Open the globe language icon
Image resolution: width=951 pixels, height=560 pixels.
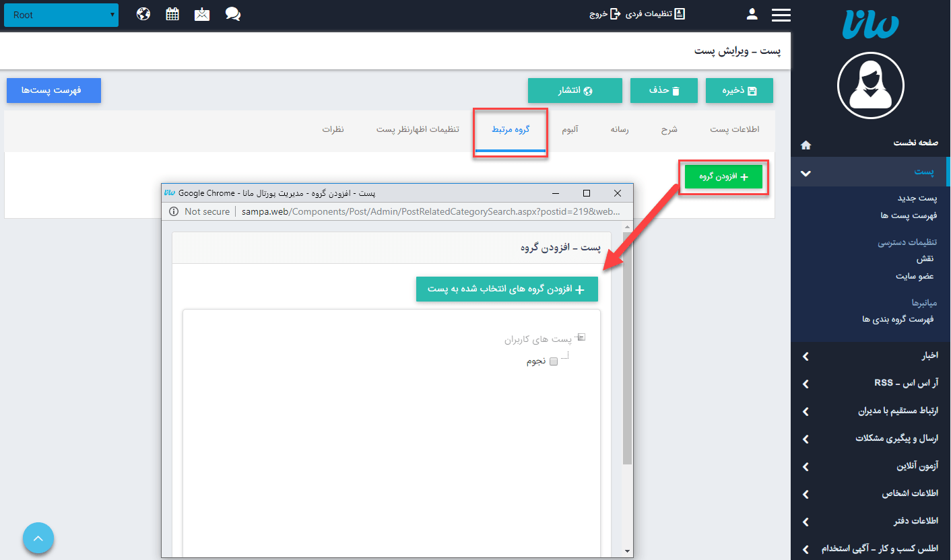point(143,13)
